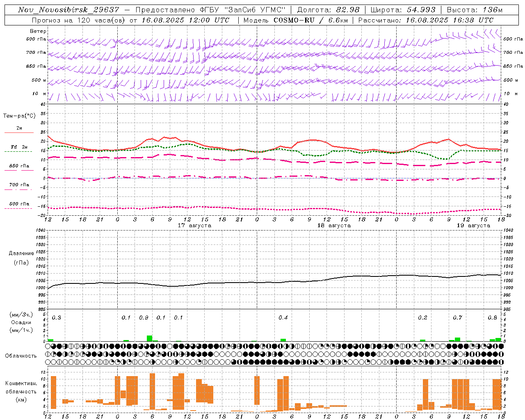Click the 0.3 three-hour precipitation value
Screen dimensions: 525x420
[56, 317]
